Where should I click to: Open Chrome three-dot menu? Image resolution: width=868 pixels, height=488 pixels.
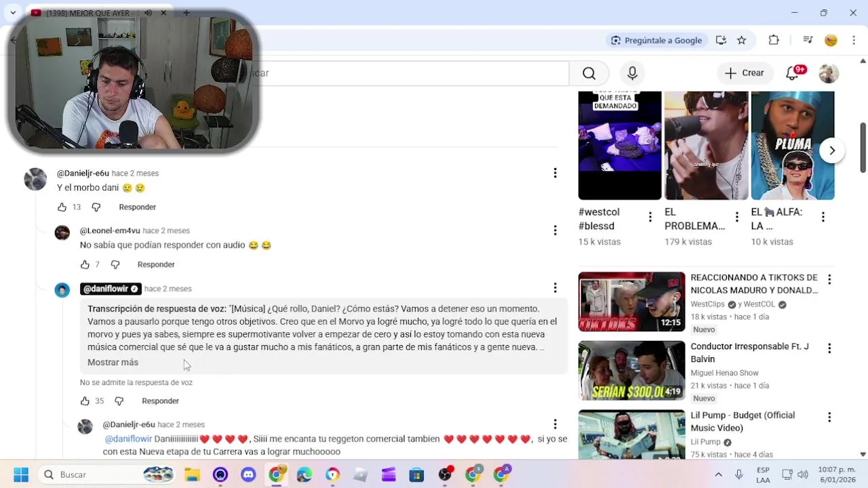click(x=854, y=40)
